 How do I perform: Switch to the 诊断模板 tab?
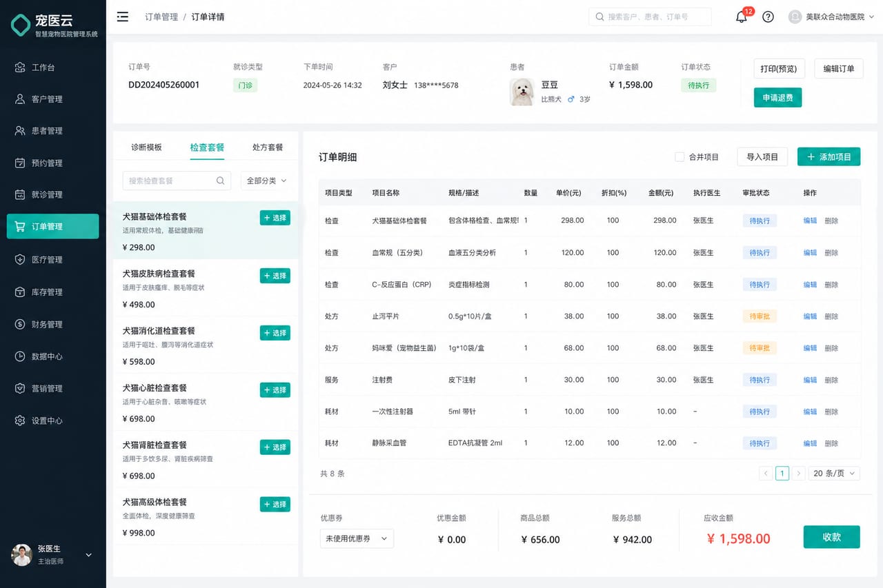click(146, 148)
